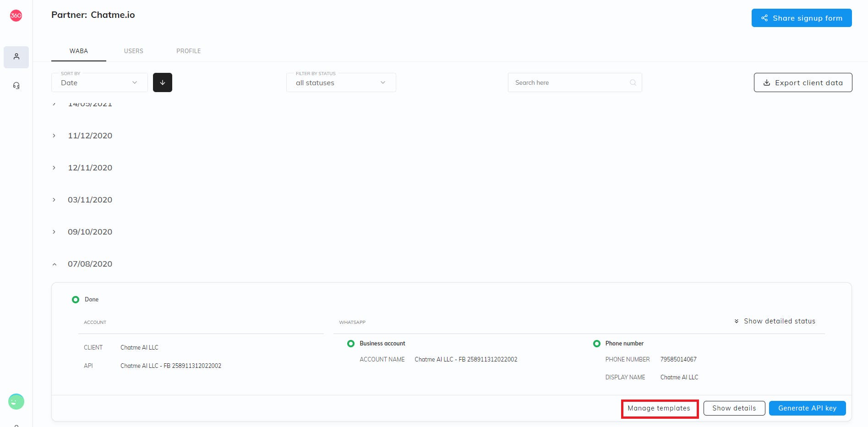The width and height of the screenshot is (868, 427).
Task: Click the 360dialog logo icon
Action: point(16,15)
